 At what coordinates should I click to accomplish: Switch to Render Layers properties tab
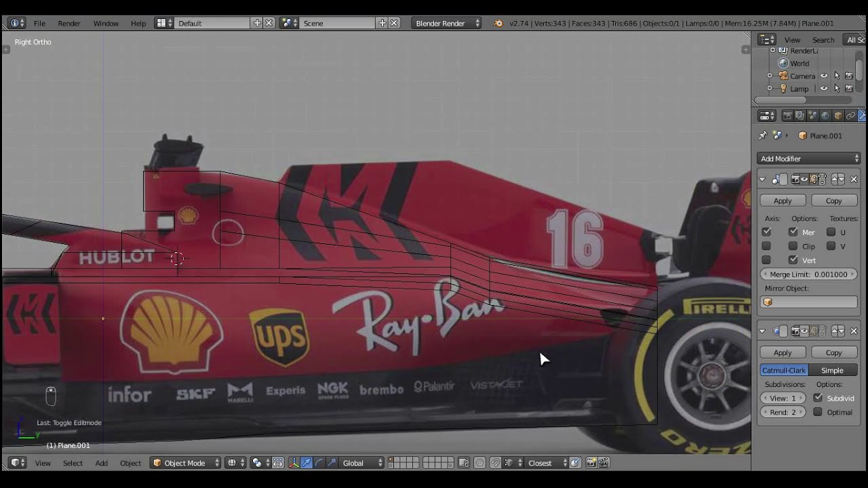pyautogui.click(x=800, y=116)
